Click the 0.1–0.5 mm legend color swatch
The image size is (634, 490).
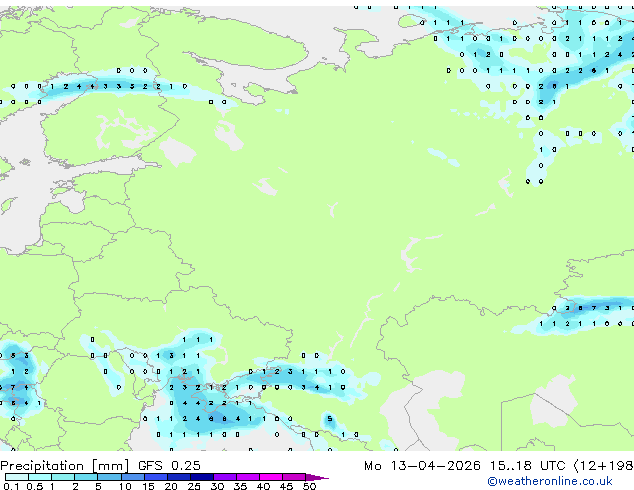17,477
